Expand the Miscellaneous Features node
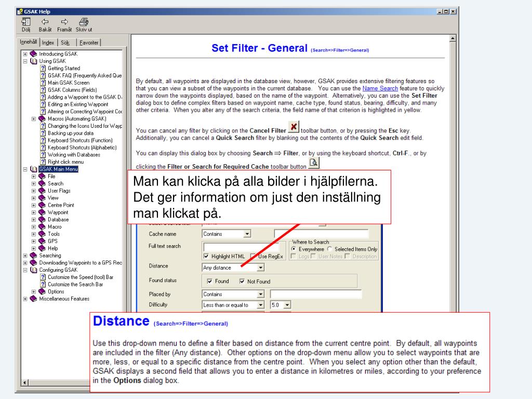This screenshot has width=532, height=399. coord(25,299)
